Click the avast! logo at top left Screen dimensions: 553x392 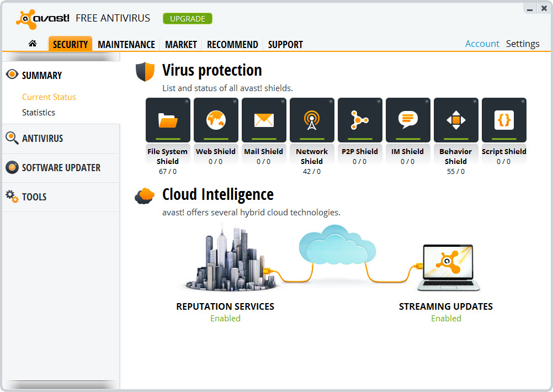(42, 19)
